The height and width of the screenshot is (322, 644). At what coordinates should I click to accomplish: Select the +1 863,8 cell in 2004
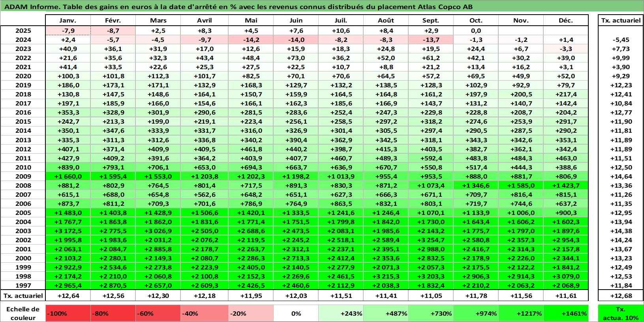click(x=113, y=222)
